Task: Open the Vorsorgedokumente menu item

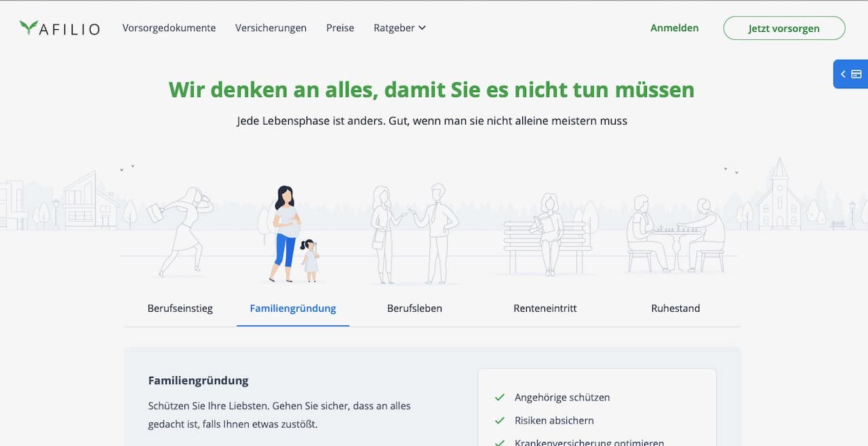Action: [x=169, y=28]
